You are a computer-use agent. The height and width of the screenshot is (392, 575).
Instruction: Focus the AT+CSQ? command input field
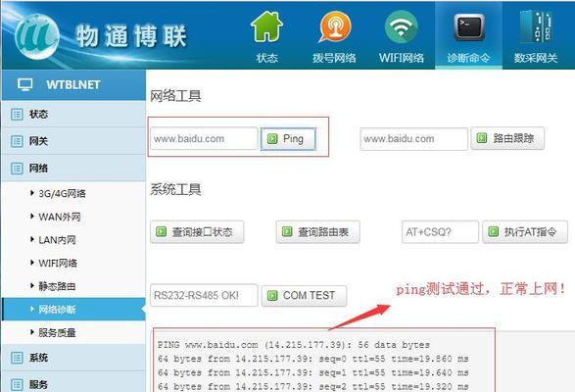(x=440, y=232)
